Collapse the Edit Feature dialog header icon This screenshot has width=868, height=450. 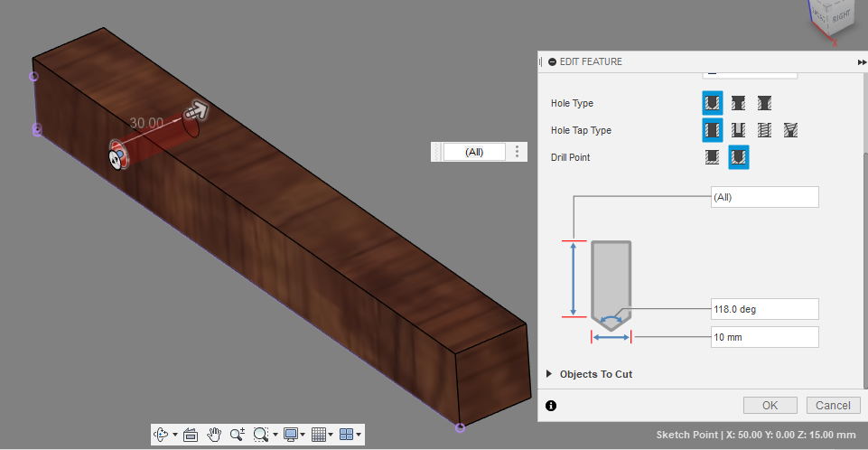pos(553,62)
